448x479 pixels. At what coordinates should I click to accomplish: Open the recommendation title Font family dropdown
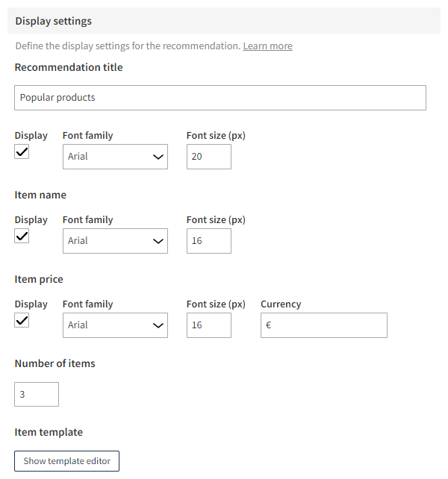[x=115, y=157]
